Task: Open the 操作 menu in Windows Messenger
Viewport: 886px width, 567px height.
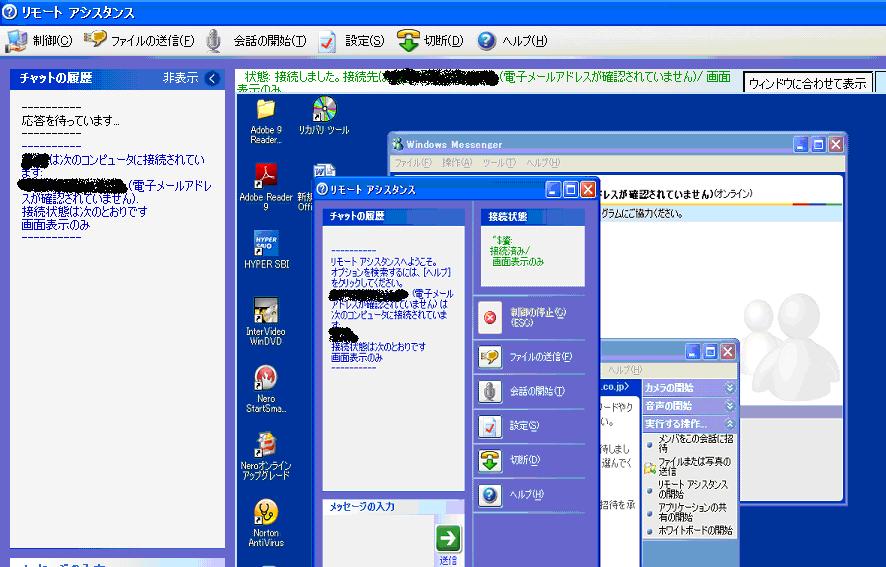Action: (457, 162)
